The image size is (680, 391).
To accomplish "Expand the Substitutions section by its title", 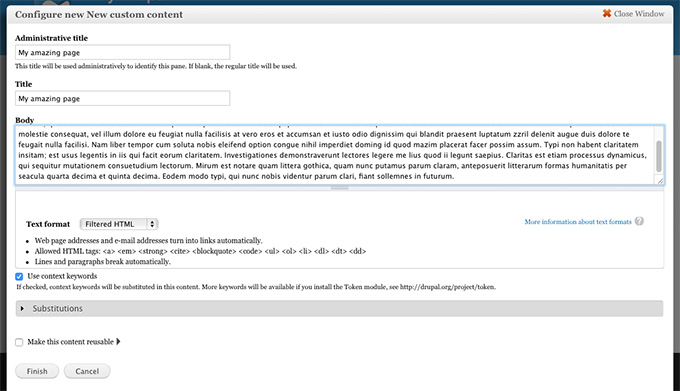I will [x=57, y=308].
